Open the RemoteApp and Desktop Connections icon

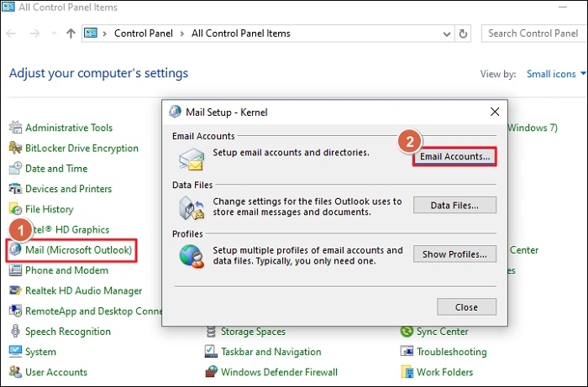[x=15, y=311]
